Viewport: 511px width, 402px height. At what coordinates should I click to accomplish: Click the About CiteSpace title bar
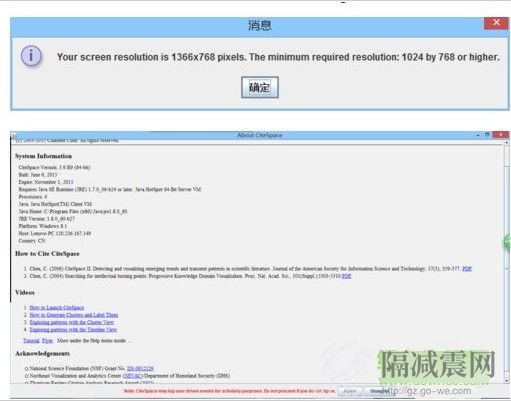click(259, 135)
